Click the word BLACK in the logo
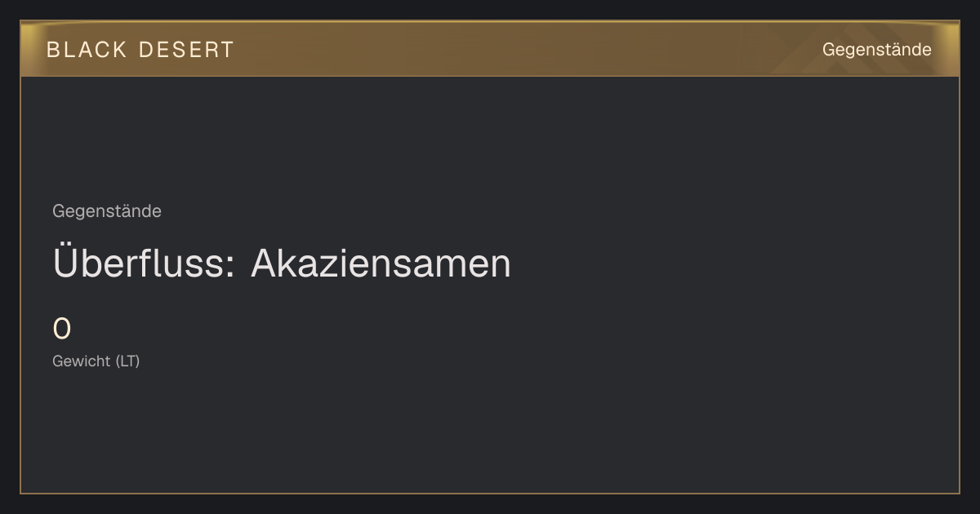Screen dimensions: 980x514 click(x=87, y=50)
